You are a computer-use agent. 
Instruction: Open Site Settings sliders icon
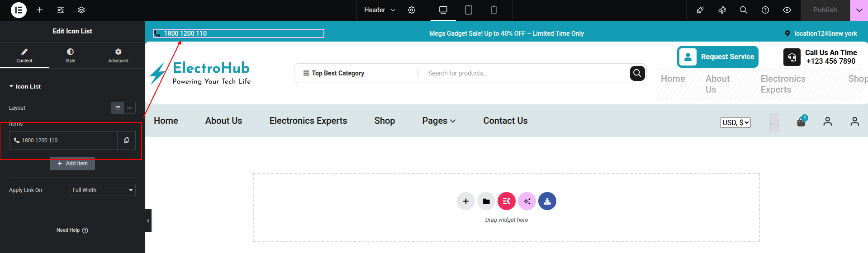pos(61,10)
